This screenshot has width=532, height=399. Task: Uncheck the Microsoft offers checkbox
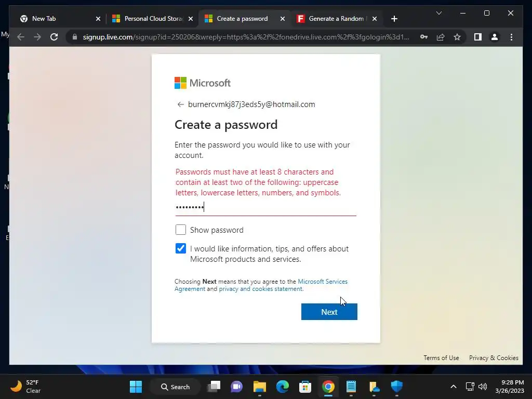tap(181, 248)
